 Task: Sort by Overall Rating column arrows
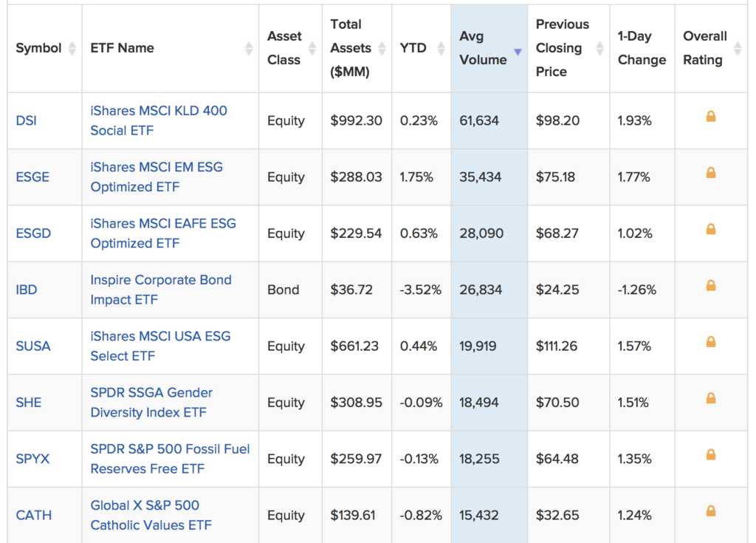coord(738,48)
